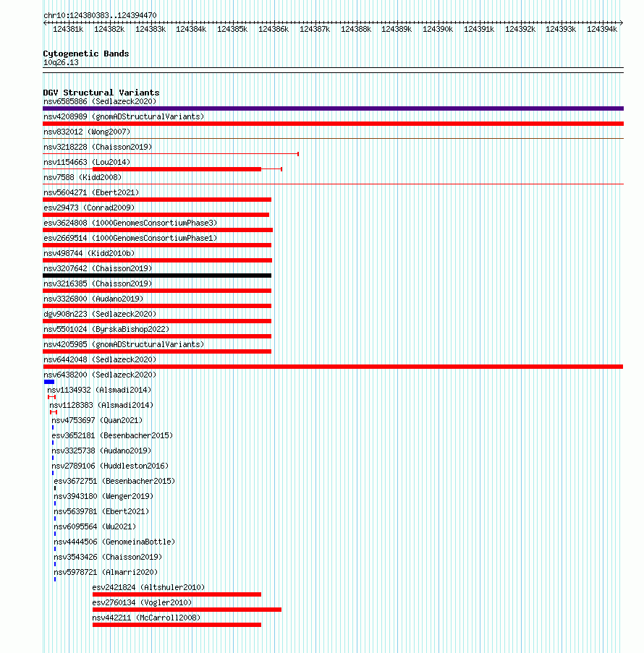The width and height of the screenshot is (644, 653).
Task: Open nsv442211 (McCarroll2008) variant label
Action: click(x=146, y=618)
